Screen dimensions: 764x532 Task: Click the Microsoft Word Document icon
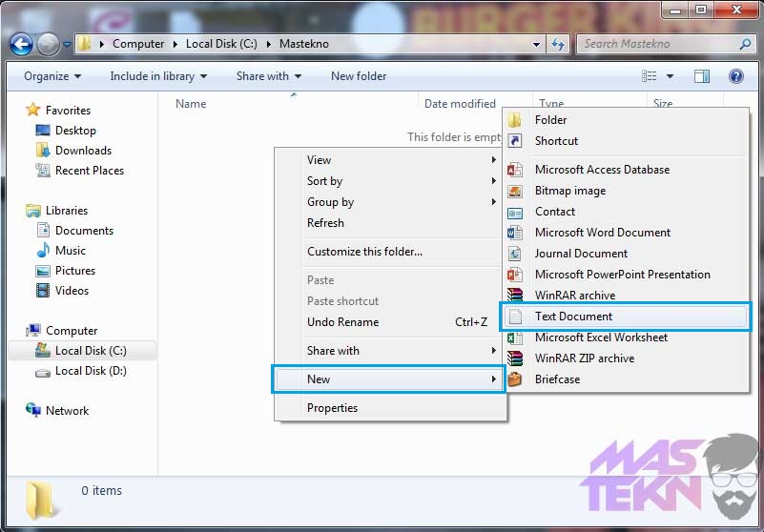point(514,233)
